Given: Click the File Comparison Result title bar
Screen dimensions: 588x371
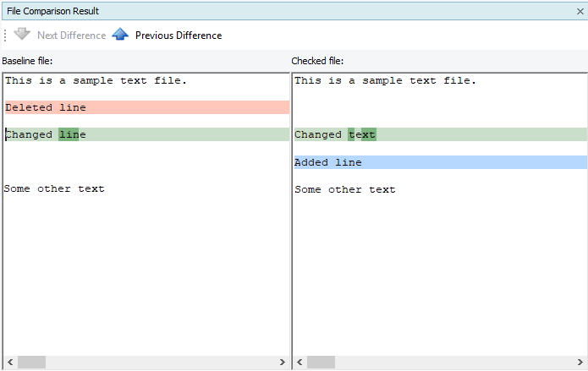Looking at the screenshot, I should pos(254,12).
